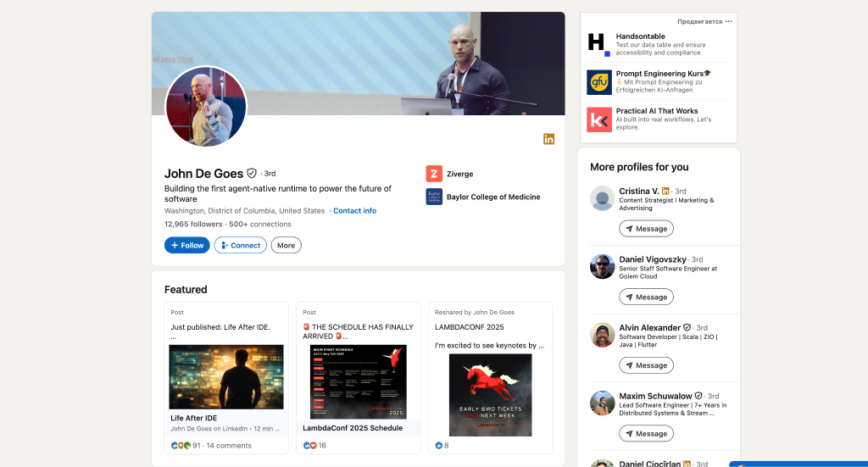View John De Goes profile photo
The height and width of the screenshot is (467, 868).
206,106
